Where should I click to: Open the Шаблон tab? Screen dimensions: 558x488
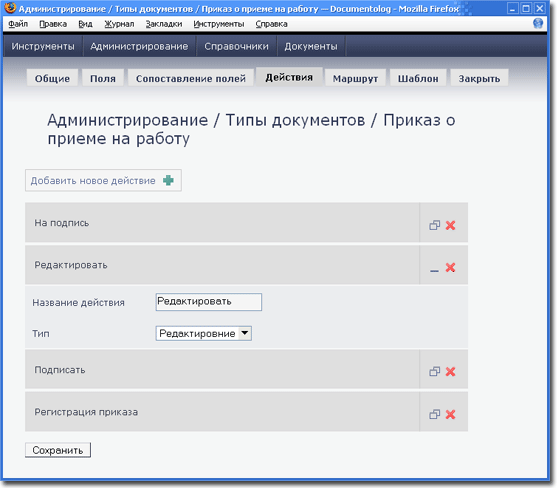(418, 78)
